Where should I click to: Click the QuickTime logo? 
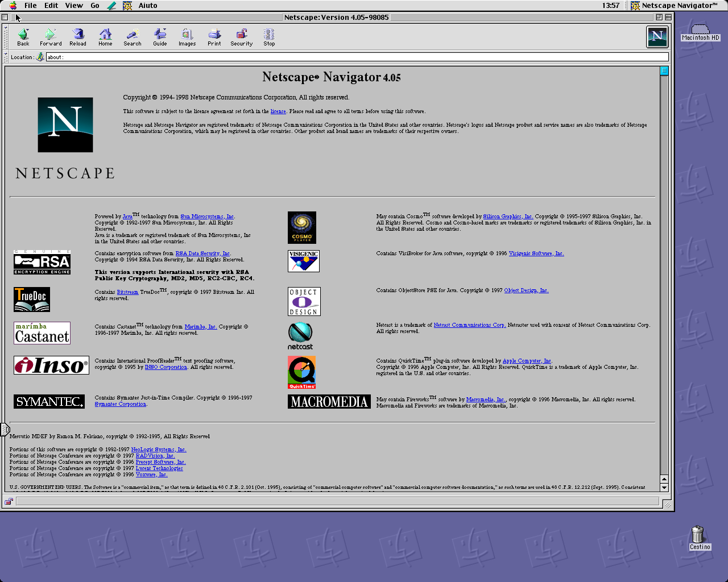pos(302,372)
